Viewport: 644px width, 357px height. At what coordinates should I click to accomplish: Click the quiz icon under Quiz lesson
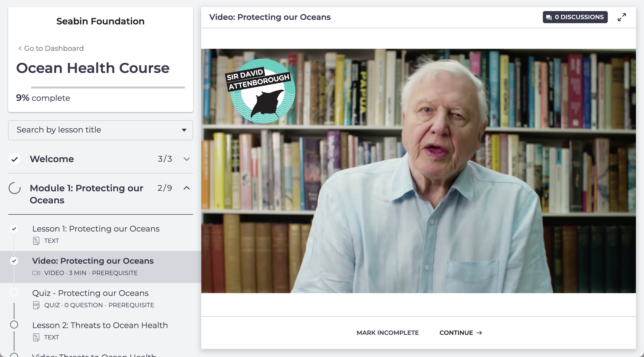(36, 305)
